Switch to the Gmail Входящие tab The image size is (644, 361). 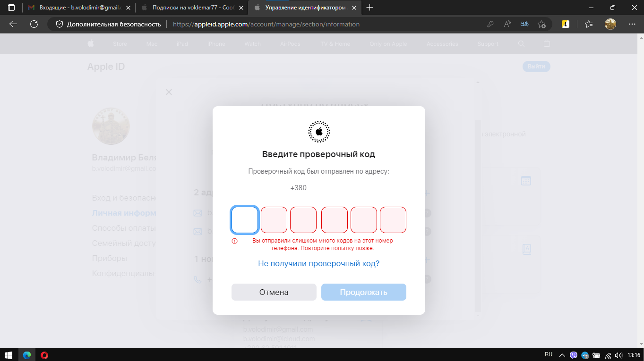[78, 8]
